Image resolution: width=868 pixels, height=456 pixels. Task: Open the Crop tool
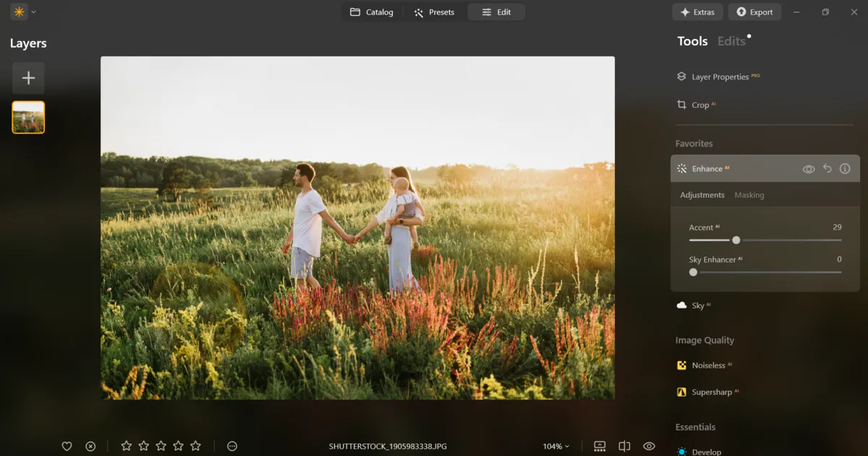[699, 105]
